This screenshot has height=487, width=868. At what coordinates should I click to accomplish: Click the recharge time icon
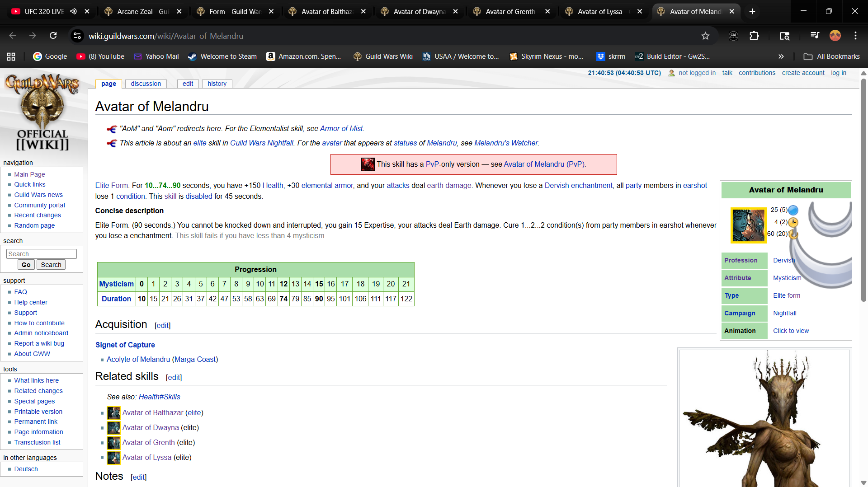793,234
